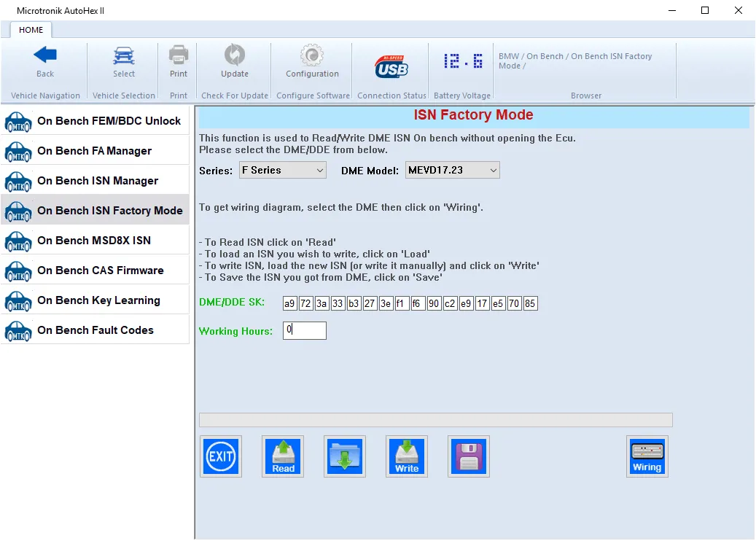The width and height of the screenshot is (756, 541).
Task: Click car icon beside CAS Firmware
Action: pos(18,271)
